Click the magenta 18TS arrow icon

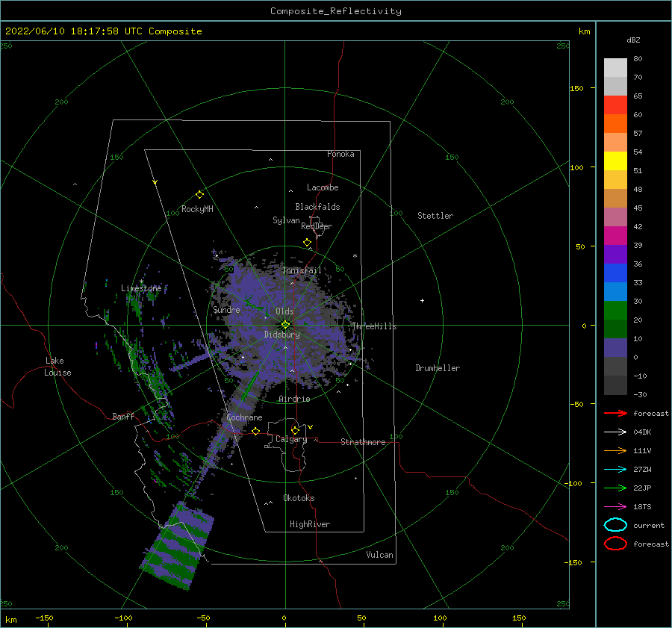[x=615, y=507]
